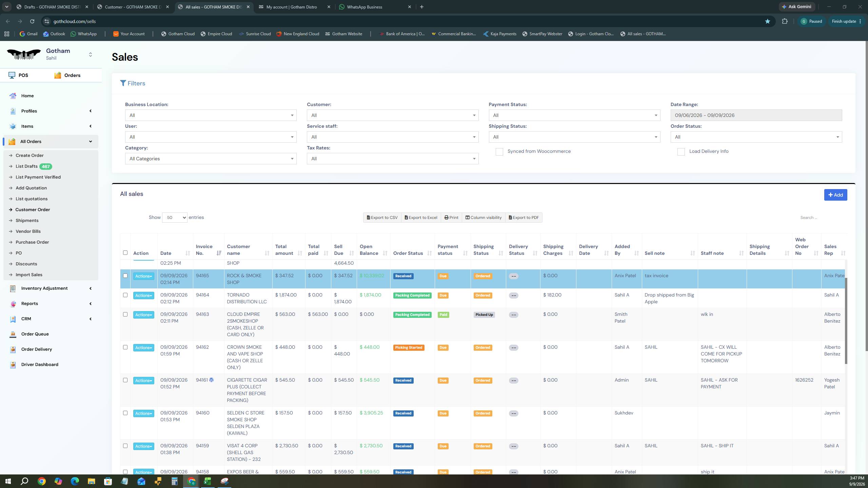
Task: Open the Excel app in the taskbar
Action: 208,481
